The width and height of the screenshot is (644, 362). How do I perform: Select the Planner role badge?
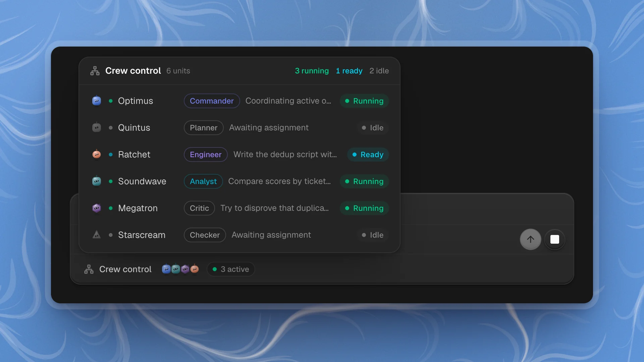click(204, 128)
